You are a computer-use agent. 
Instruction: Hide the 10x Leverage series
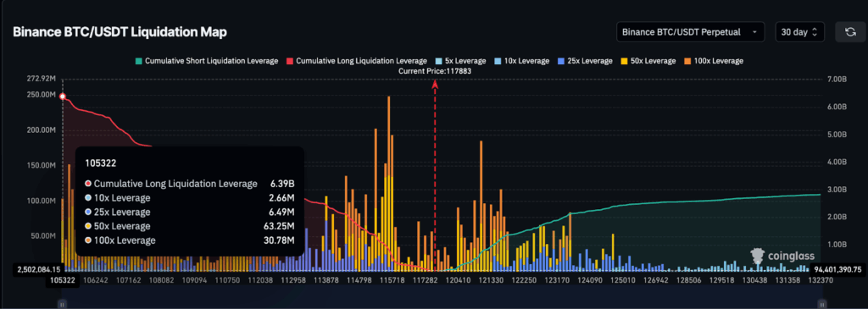pos(521,61)
